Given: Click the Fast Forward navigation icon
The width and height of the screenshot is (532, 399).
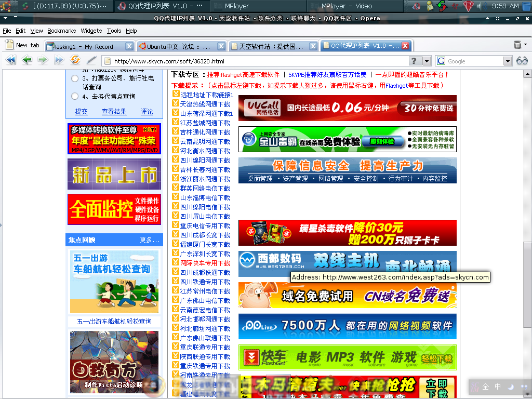Looking at the screenshot, I should tap(59, 60).
